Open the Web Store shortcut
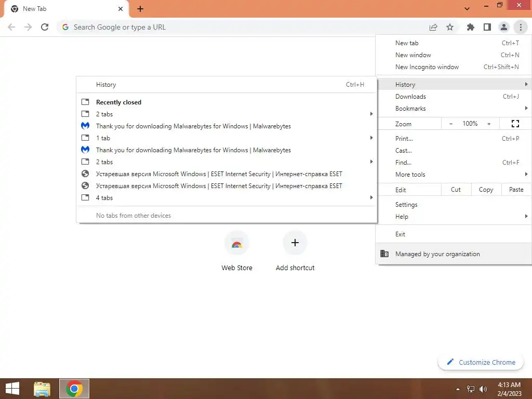This screenshot has height=399, width=532. click(237, 251)
